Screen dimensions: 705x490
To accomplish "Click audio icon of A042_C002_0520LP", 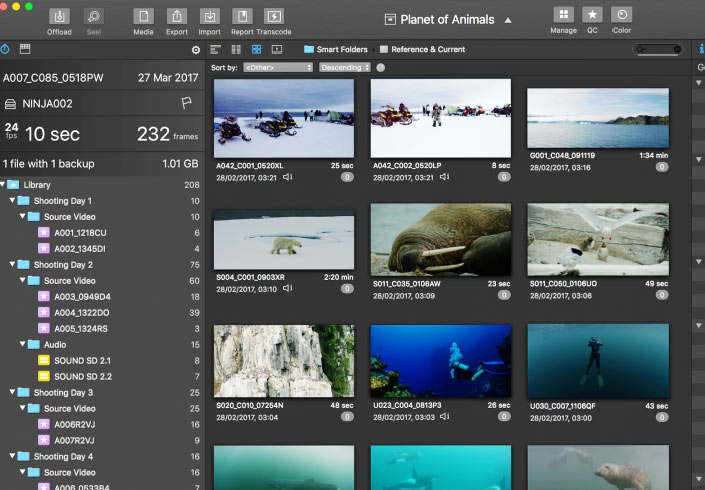I will coord(444,177).
